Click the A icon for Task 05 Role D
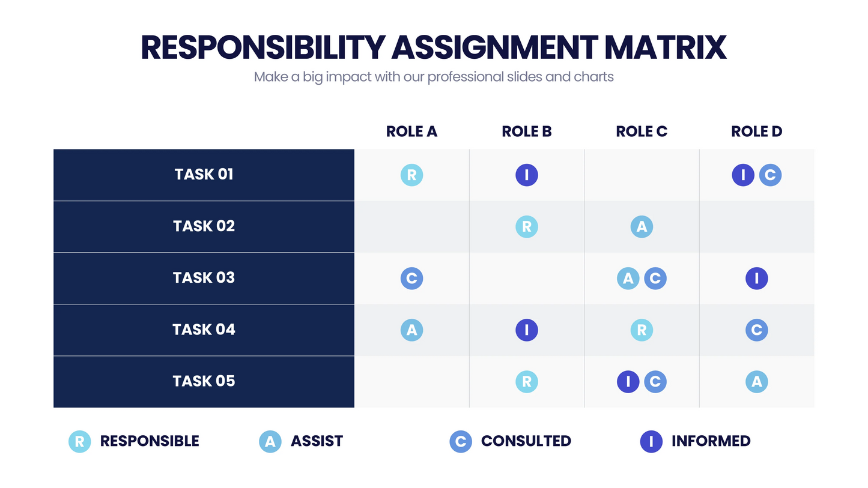 point(756,381)
